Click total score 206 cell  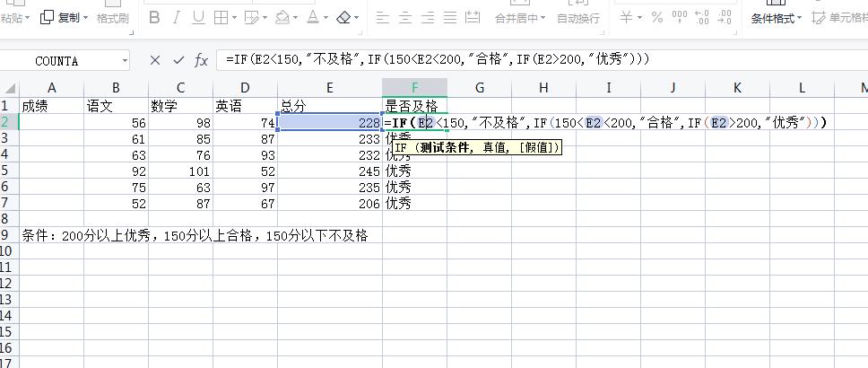(330, 204)
